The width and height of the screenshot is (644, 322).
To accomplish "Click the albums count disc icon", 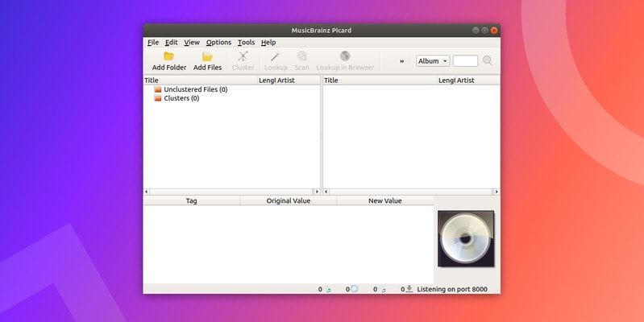I will tap(355, 289).
